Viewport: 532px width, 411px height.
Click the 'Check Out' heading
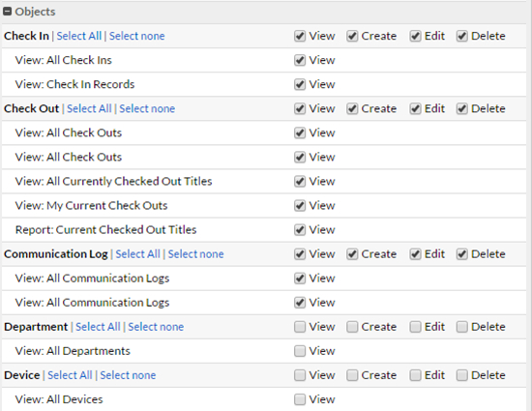tap(32, 109)
